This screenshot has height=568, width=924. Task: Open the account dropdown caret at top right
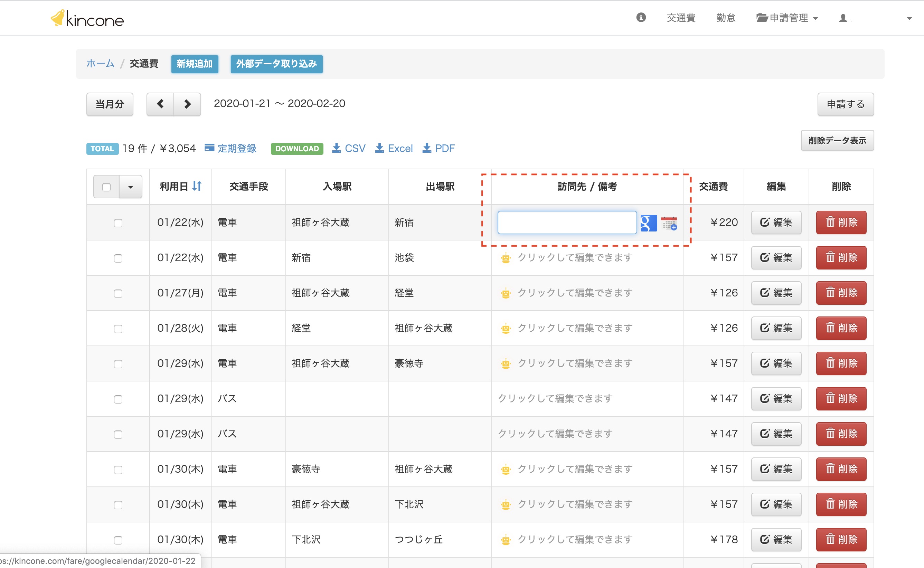click(x=909, y=18)
